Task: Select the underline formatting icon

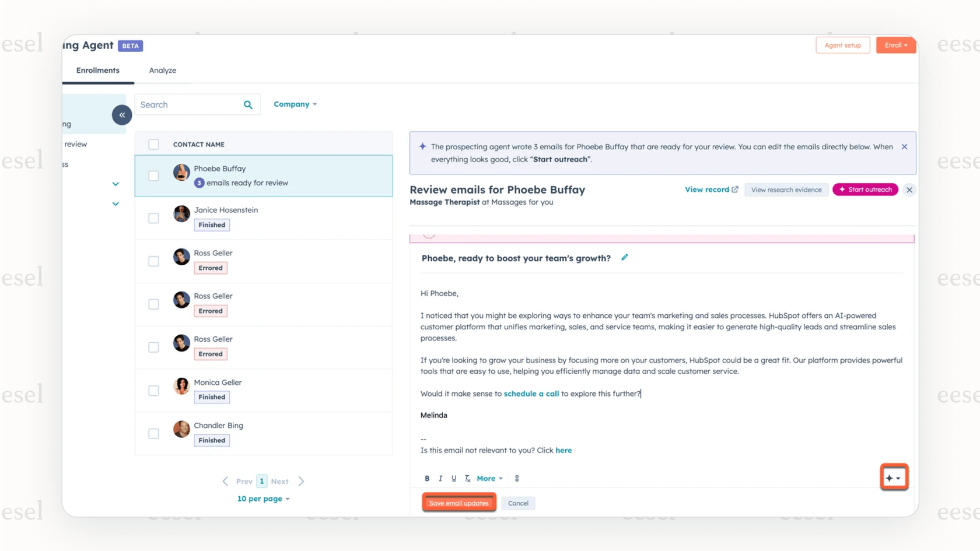Action: (454, 478)
